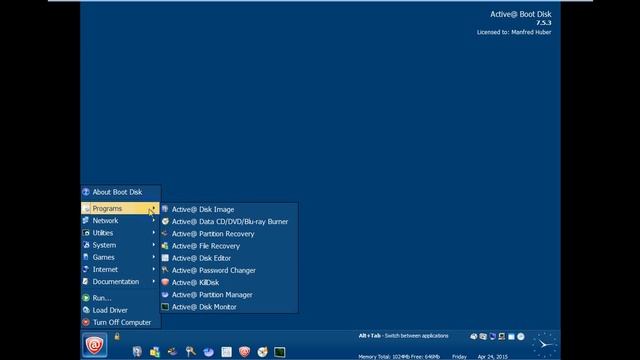Open Active@ Partition Manager from Programs submenu
This screenshot has width=640, height=360.
229,295
